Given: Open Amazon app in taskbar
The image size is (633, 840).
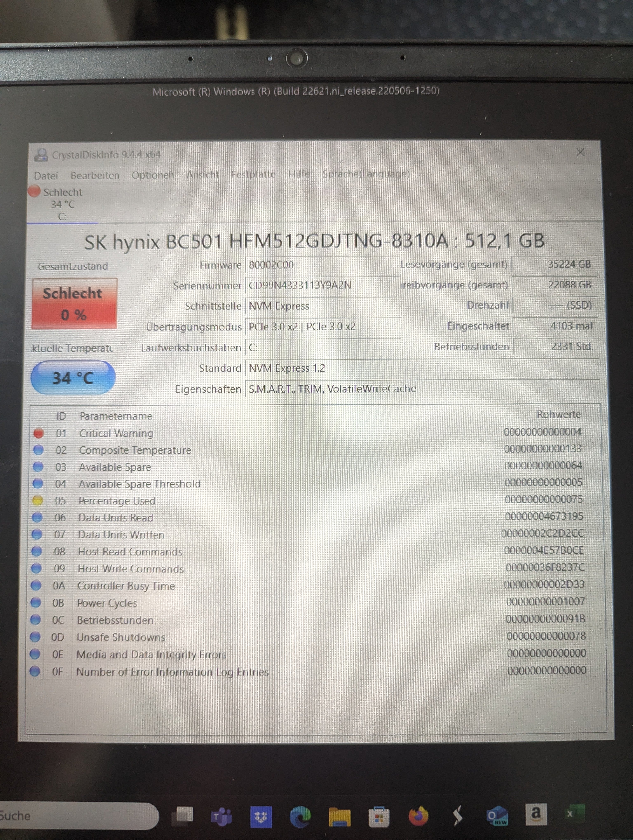Looking at the screenshot, I should point(536,814).
